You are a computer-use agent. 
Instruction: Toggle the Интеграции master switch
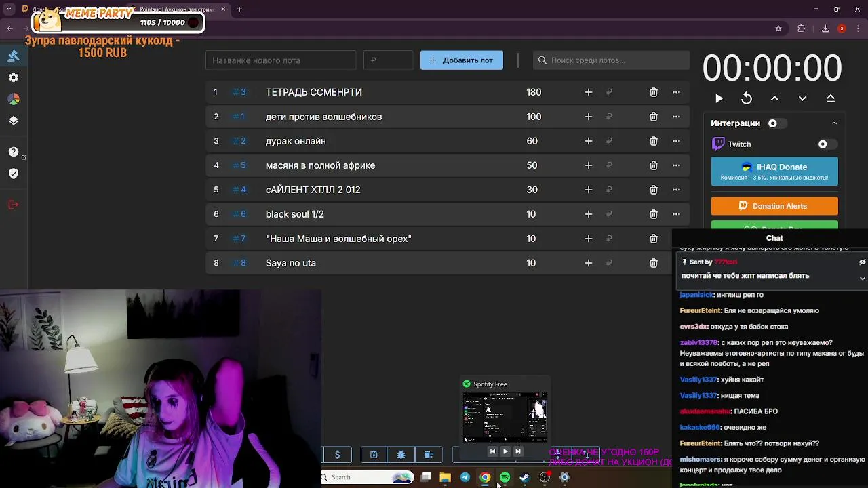tap(777, 123)
